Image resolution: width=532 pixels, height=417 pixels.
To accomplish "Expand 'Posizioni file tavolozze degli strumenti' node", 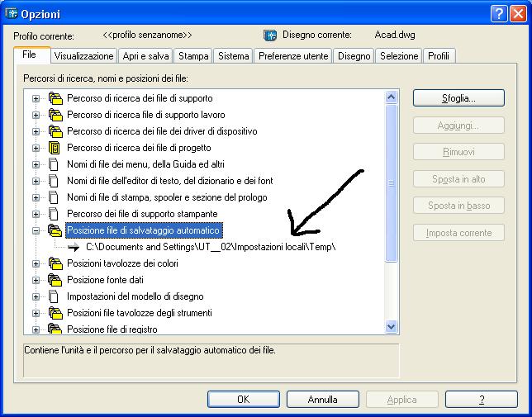I will point(36,313).
